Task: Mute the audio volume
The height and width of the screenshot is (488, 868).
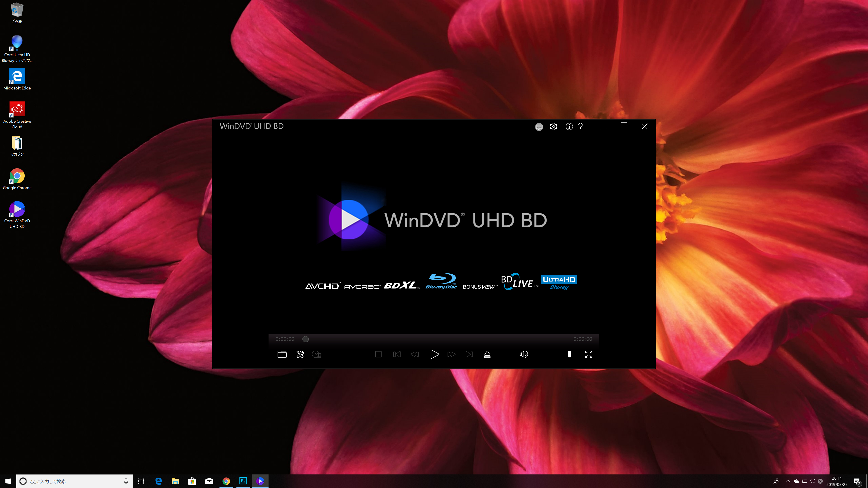Action: (524, 354)
